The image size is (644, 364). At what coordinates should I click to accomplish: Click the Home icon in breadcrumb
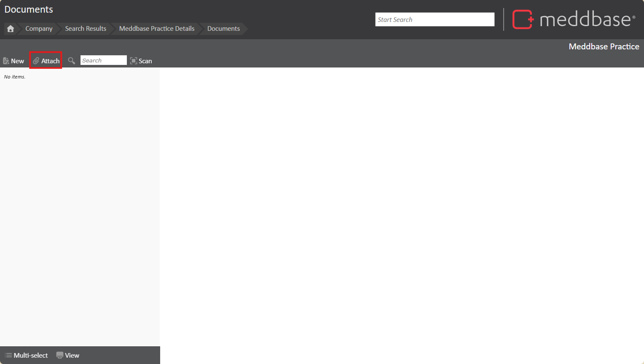coord(11,29)
